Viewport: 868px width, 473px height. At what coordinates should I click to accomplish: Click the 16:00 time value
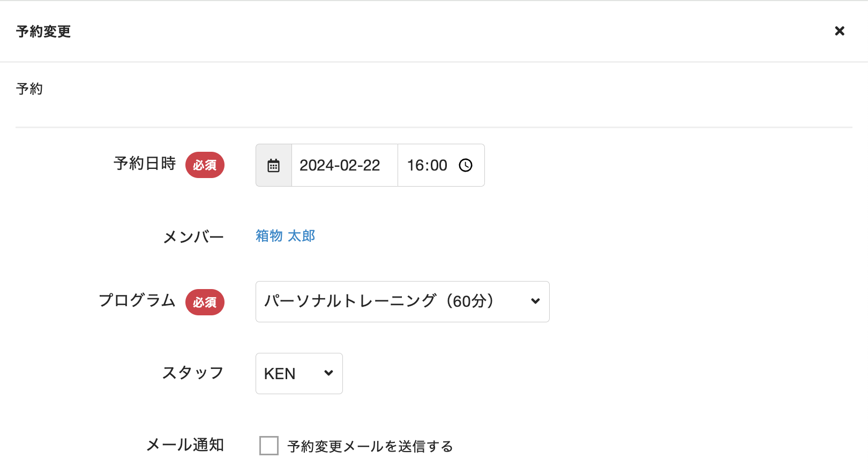(x=427, y=165)
